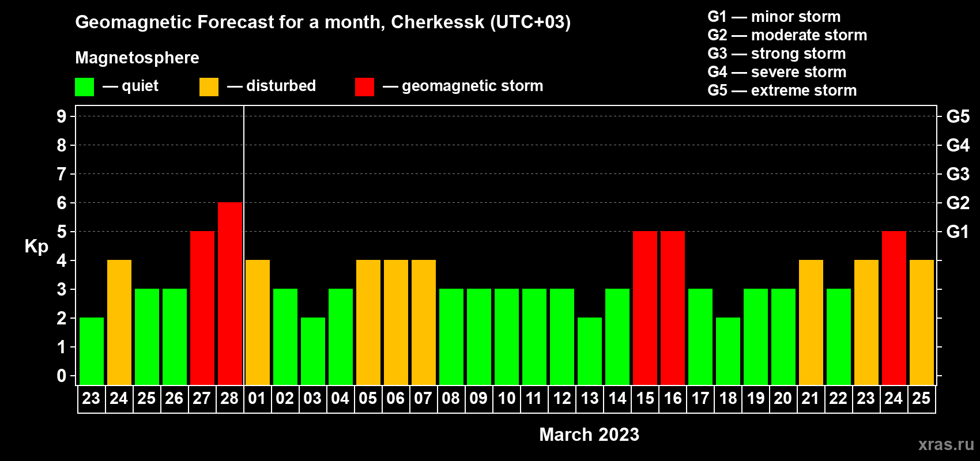Viewport: 980px width, 461px height.
Task: Select the green bar above date 02
Action: tap(285, 337)
